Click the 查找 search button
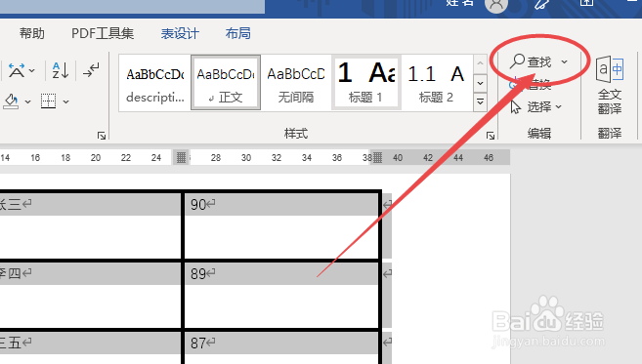Image resolution: width=642 pixels, height=364 pixels. point(531,61)
